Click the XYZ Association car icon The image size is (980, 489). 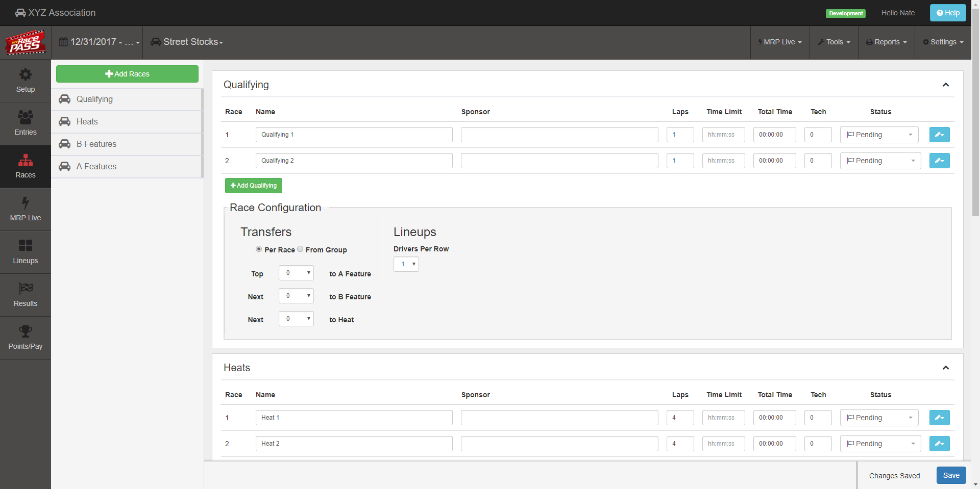pos(20,13)
